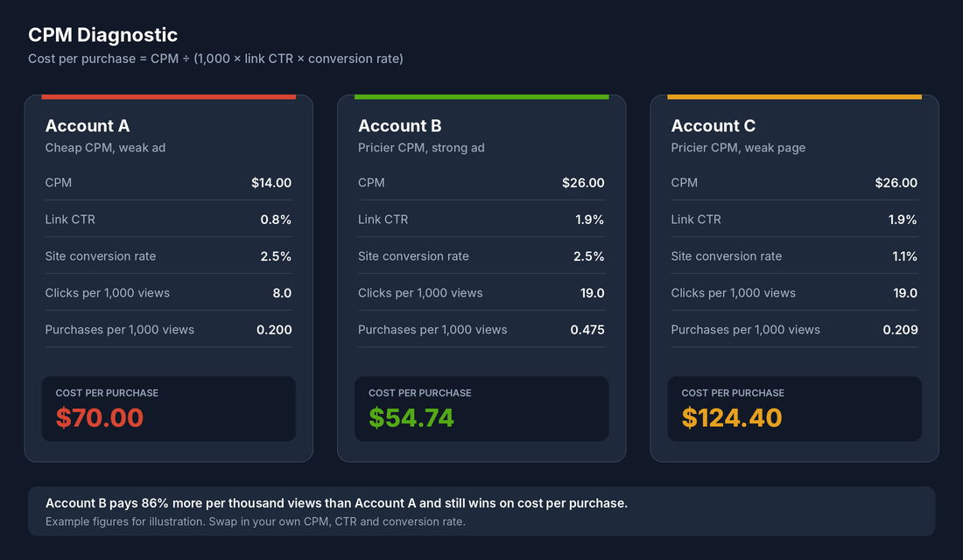This screenshot has height=560, width=963.
Task: Click the 'Example figures for illustration' note
Action: pyautogui.click(x=256, y=521)
